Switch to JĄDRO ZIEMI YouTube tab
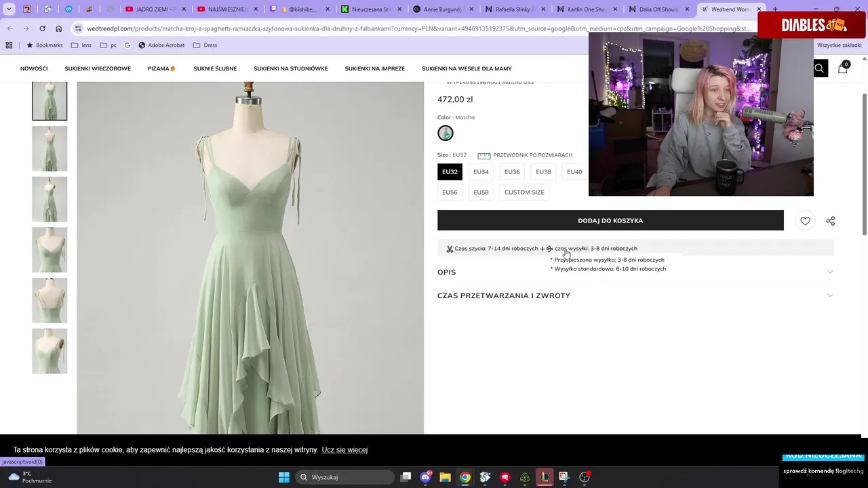This screenshot has height=488, width=868. click(x=155, y=9)
